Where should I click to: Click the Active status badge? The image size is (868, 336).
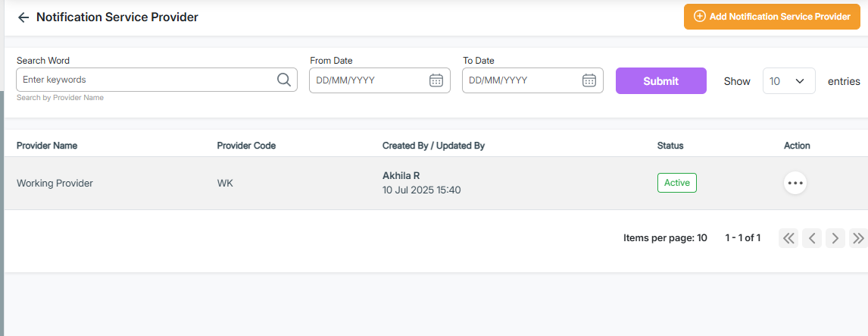[676, 183]
